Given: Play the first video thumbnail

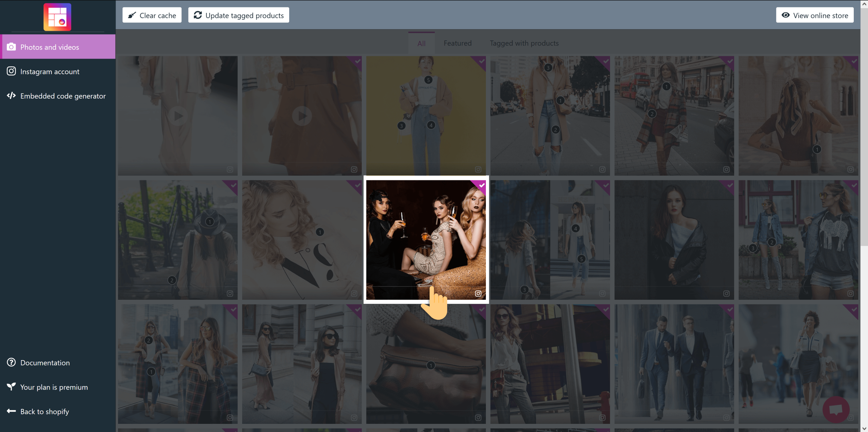Looking at the screenshot, I should click(178, 116).
